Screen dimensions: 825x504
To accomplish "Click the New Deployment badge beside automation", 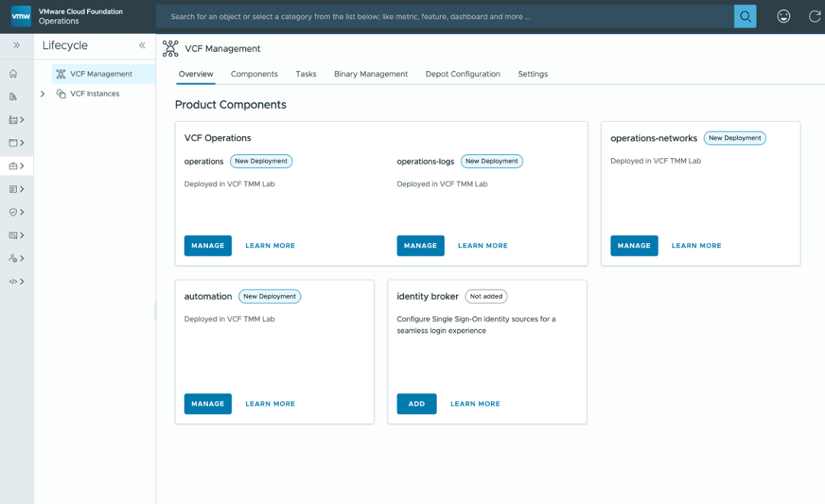I will click(x=270, y=296).
